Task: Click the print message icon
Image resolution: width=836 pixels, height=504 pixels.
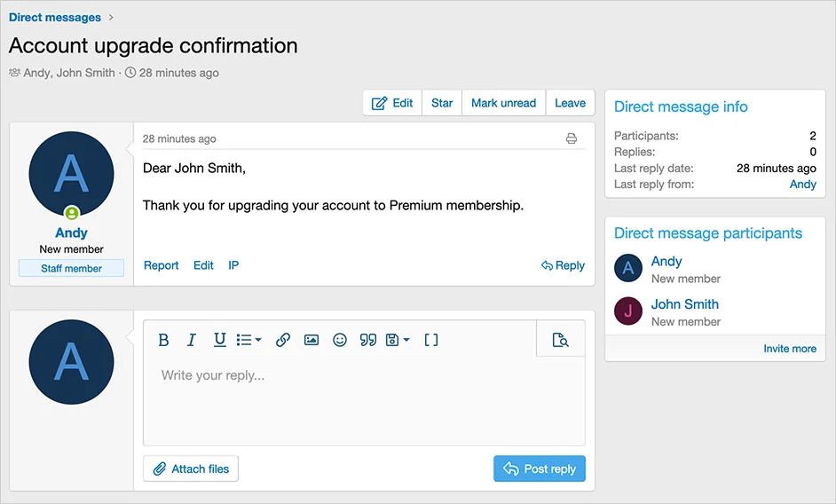Action: (x=572, y=138)
